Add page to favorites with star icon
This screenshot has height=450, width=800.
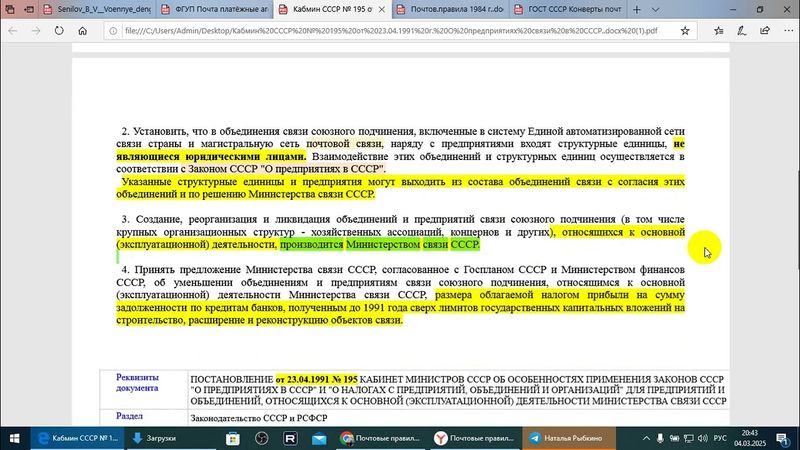(x=685, y=31)
